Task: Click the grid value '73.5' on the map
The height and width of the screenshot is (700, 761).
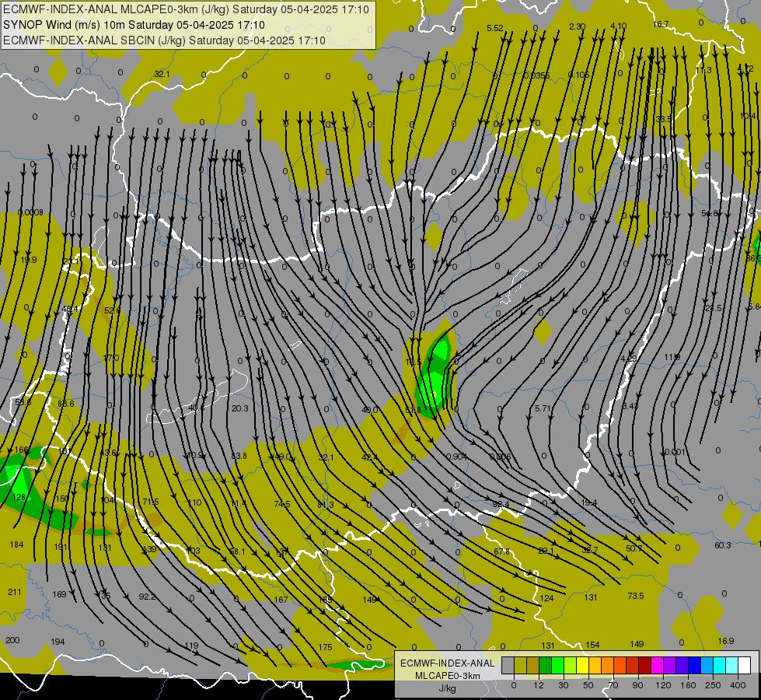Action: (636, 596)
